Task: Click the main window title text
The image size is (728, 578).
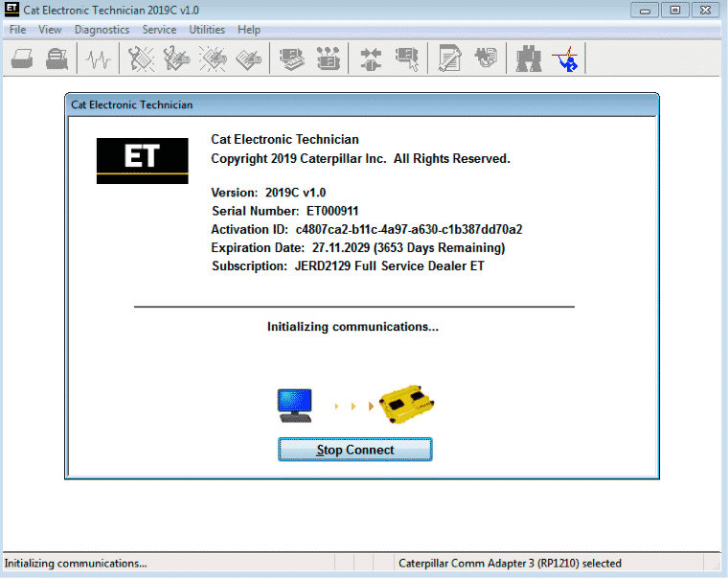Action: (111, 11)
